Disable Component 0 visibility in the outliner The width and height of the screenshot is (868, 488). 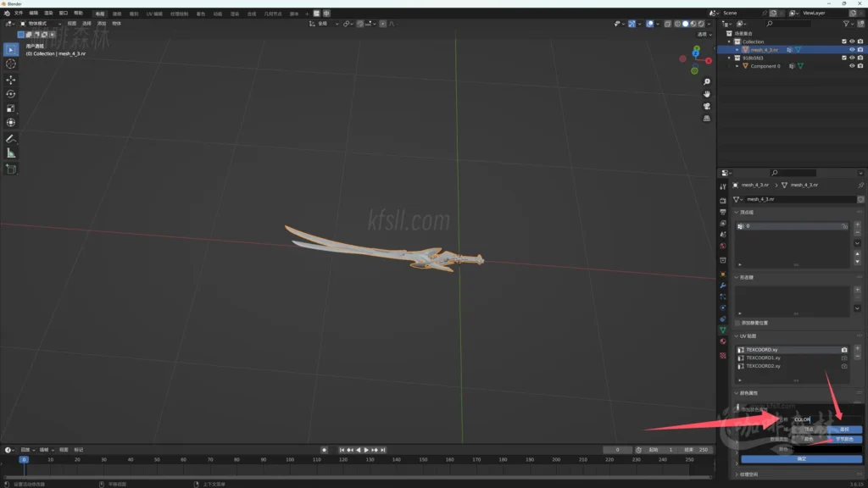click(852, 66)
